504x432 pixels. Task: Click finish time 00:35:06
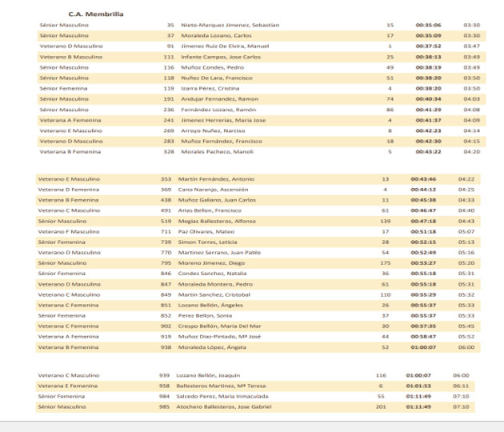click(x=428, y=25)
